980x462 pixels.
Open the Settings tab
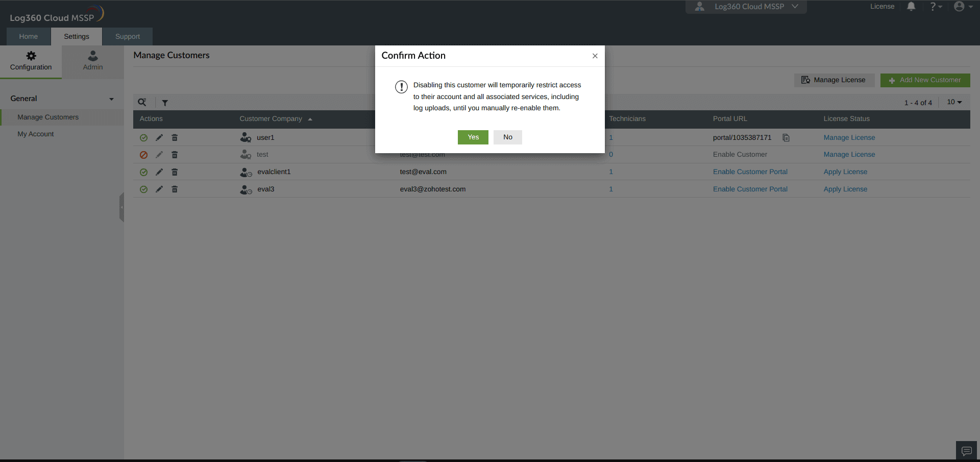[77, 36]
